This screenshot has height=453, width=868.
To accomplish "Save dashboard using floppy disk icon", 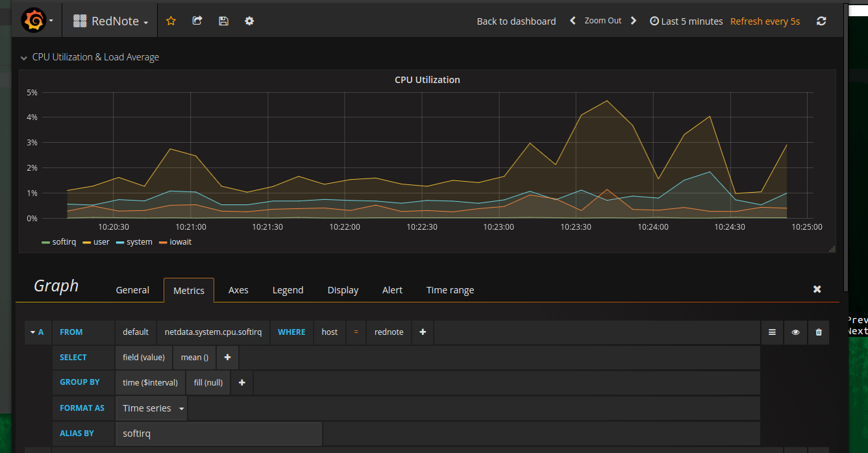I will pos(223,21).
